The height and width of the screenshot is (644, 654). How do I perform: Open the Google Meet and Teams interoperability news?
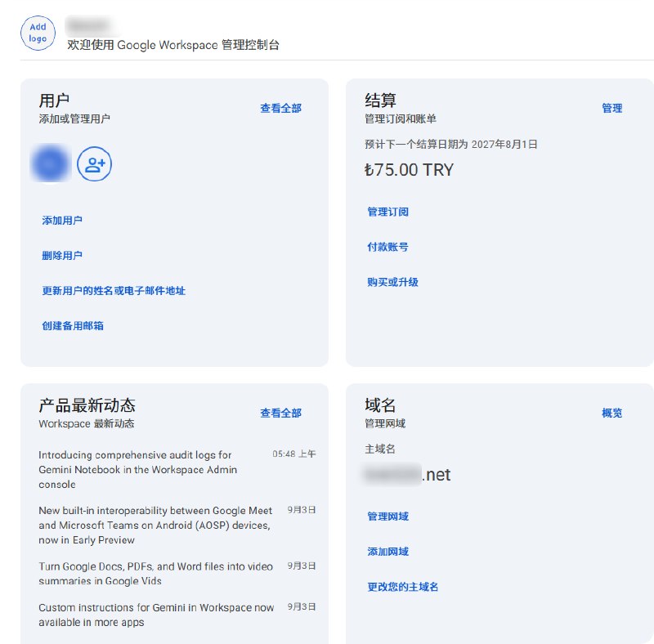pyautogui.click(x=155, y=525)
